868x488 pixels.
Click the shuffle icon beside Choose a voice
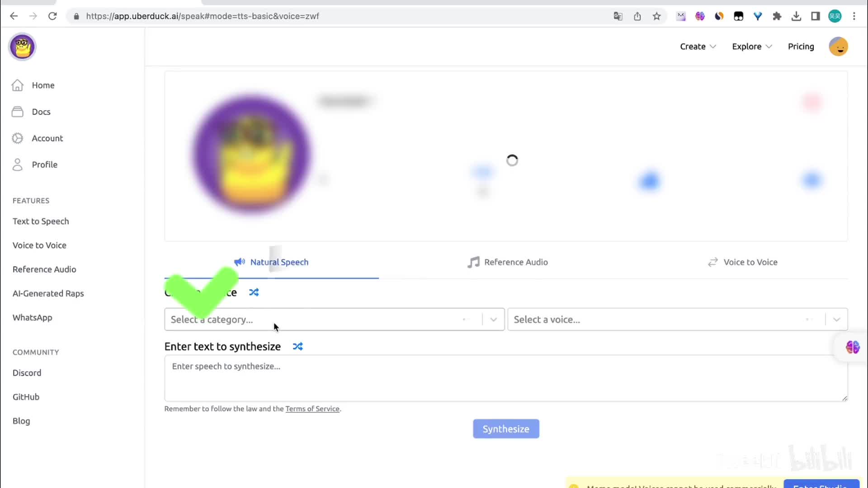click(x=254, y=292)
